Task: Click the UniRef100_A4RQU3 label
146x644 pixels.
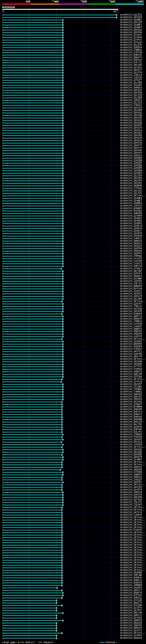Action: click(131, 87)
